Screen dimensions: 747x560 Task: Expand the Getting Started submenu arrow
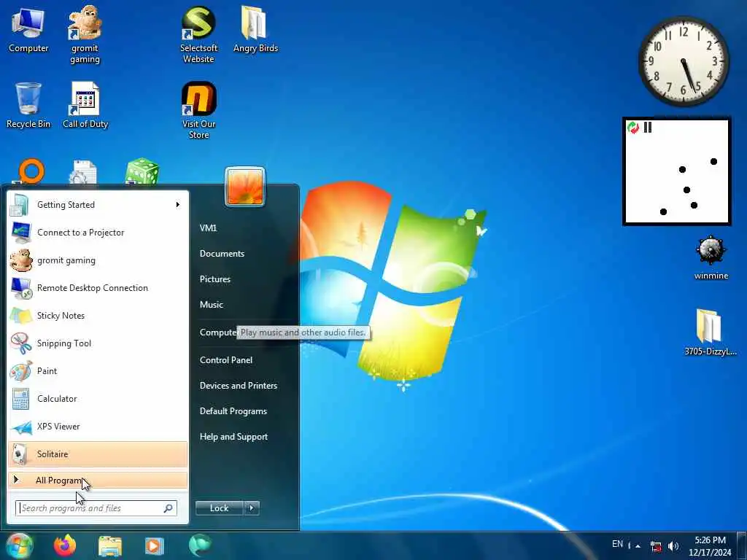[x=178, y=205]
